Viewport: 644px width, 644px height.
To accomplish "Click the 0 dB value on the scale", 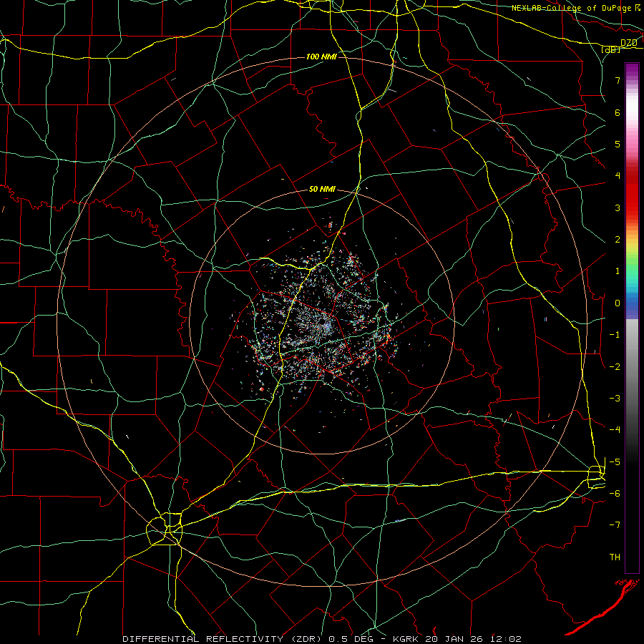I will (x=618, y=303).
